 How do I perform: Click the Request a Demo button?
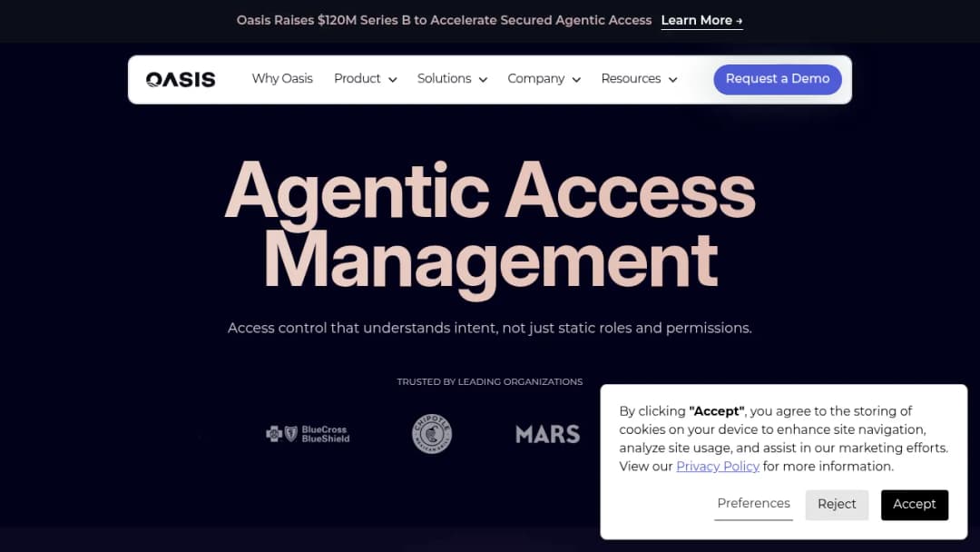tap(778, 79)
